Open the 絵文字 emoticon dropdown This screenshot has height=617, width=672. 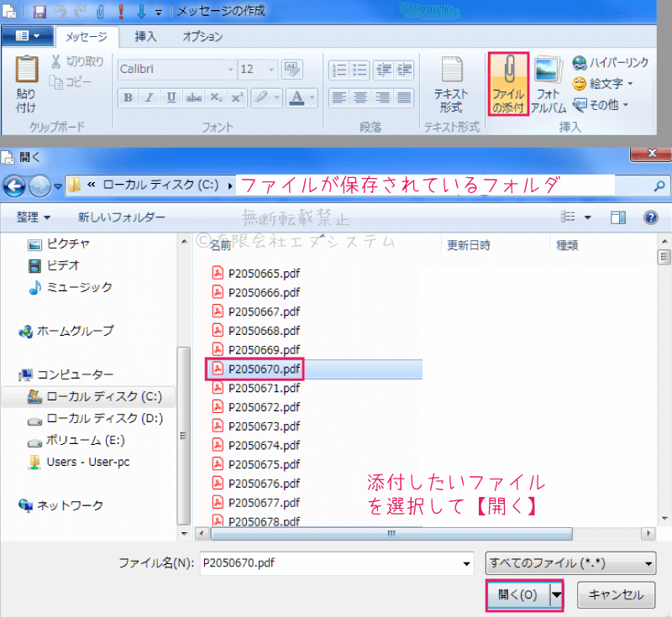pos(602,83)
